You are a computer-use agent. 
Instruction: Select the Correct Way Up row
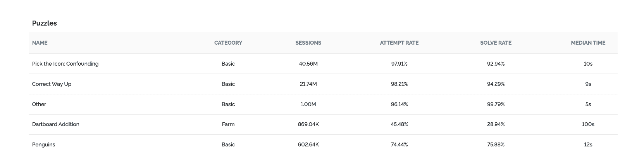(323, 84)
